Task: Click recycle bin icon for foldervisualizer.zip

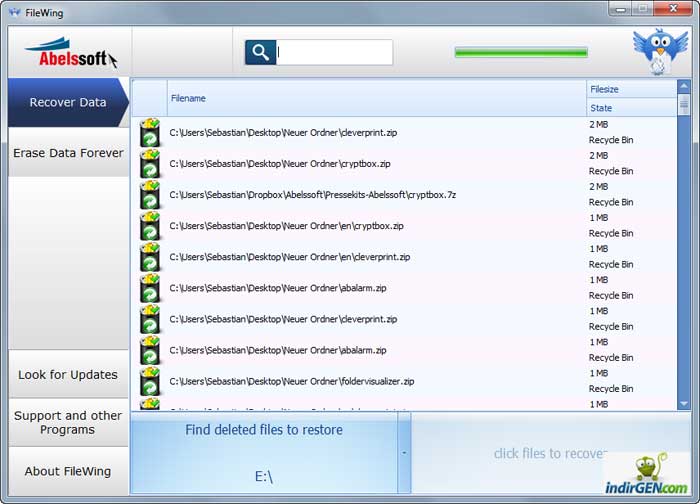Action: 150,382
